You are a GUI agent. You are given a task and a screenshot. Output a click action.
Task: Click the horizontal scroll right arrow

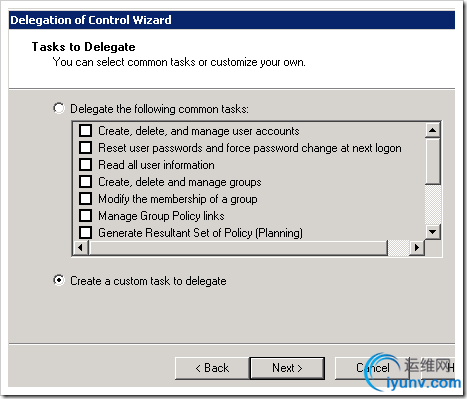417,248
